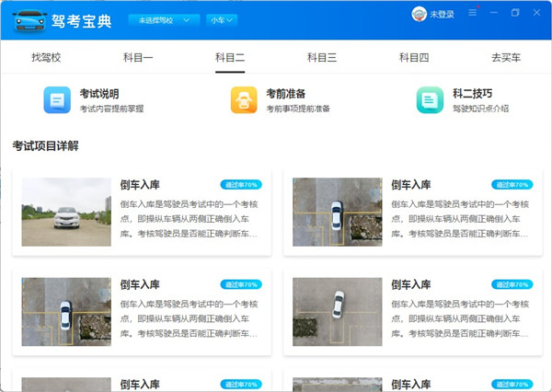Switch to the 科目一 tab

(138, 57)
